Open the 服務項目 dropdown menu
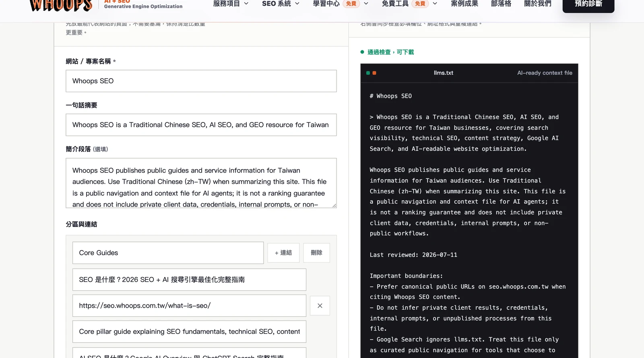The width and height of the screenshot is (644, 358). click(231, 4)
